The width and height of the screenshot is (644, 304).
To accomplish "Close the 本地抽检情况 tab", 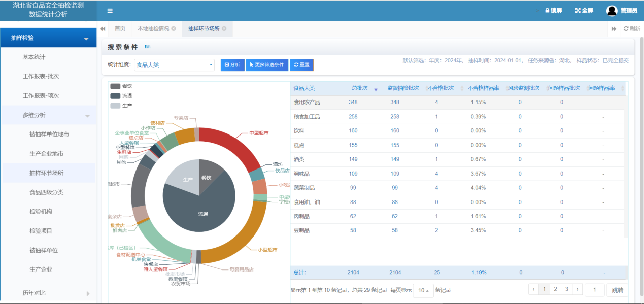I will (x=174, y=29).
